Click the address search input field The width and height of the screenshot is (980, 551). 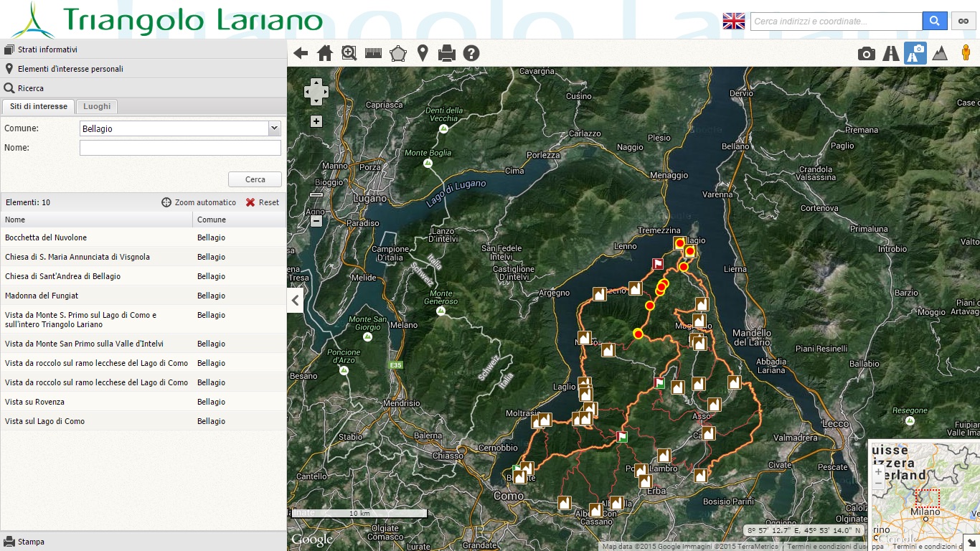(x=837, y=21)
